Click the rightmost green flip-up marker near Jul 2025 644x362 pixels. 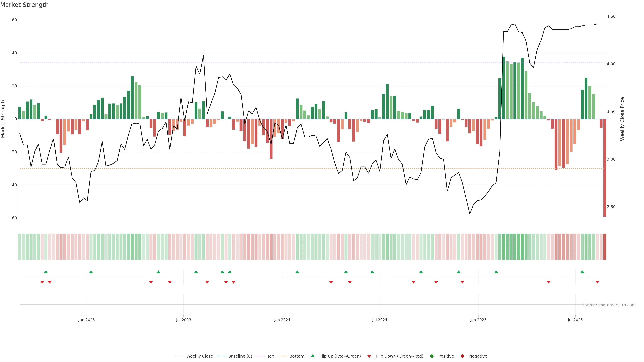point(582,272)
